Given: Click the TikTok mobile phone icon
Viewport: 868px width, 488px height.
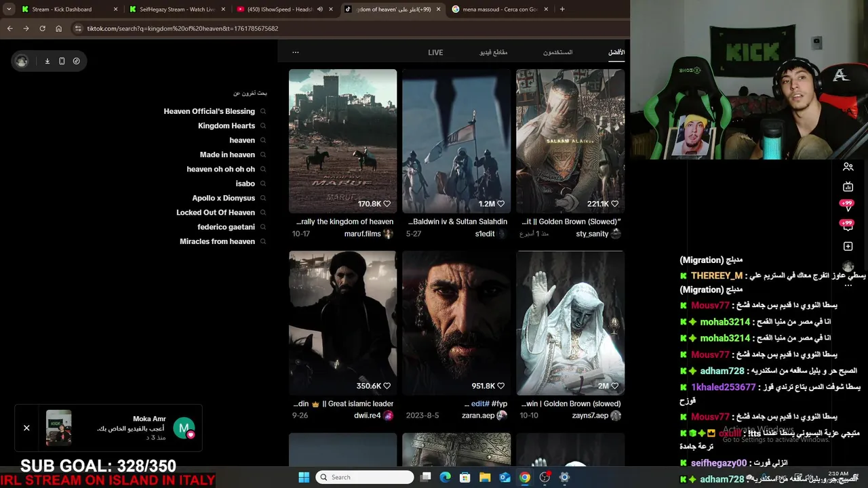Looking at the screenshot, I should 62,61.
